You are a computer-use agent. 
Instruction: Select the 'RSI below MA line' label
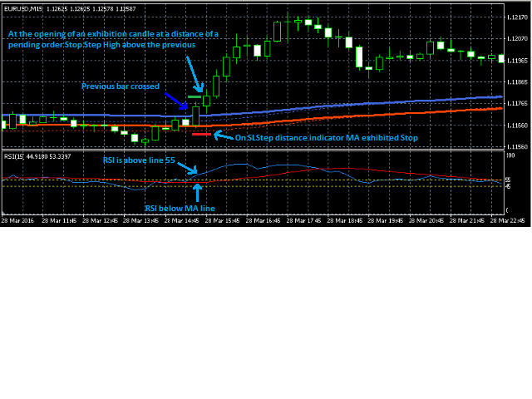pyautogui.click(x=180, y=209)
